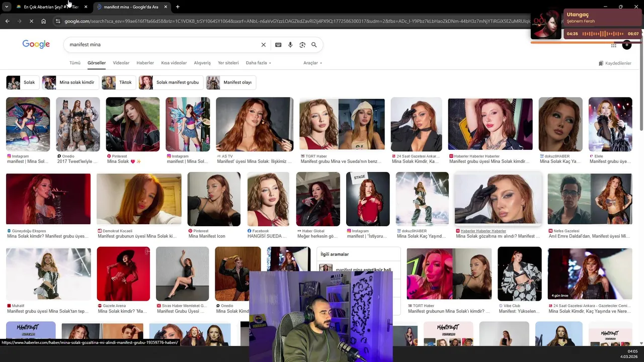Switch to the Videolar tab
The width and height of the screenshot is (644, 362).
point(121,63)
